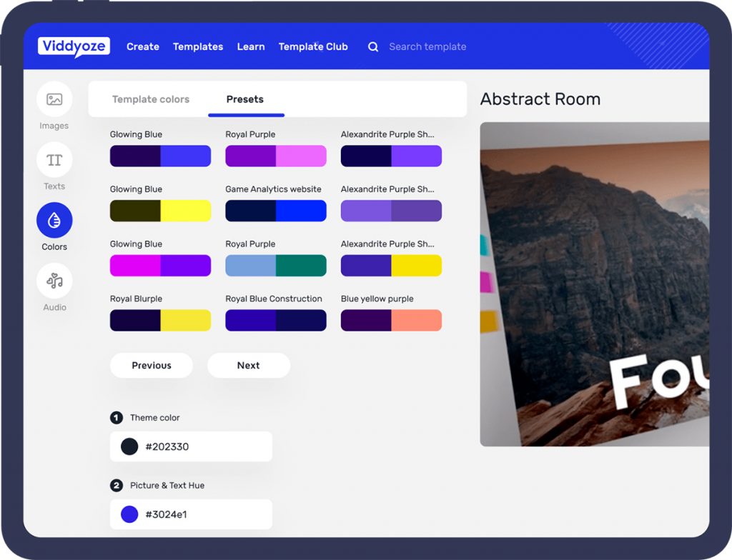The image size is (732, 560).
Task: Select the Images panel in the sidebar
Action: [x=54, y=105]
